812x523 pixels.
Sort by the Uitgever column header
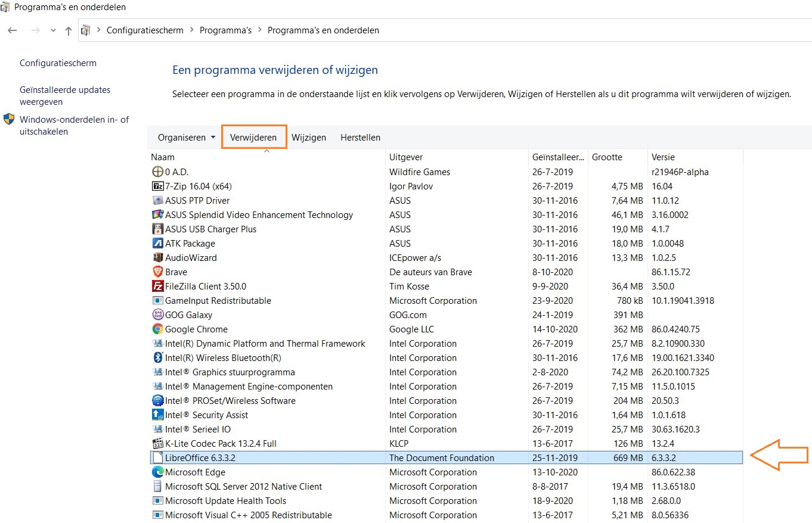[457, 157]
